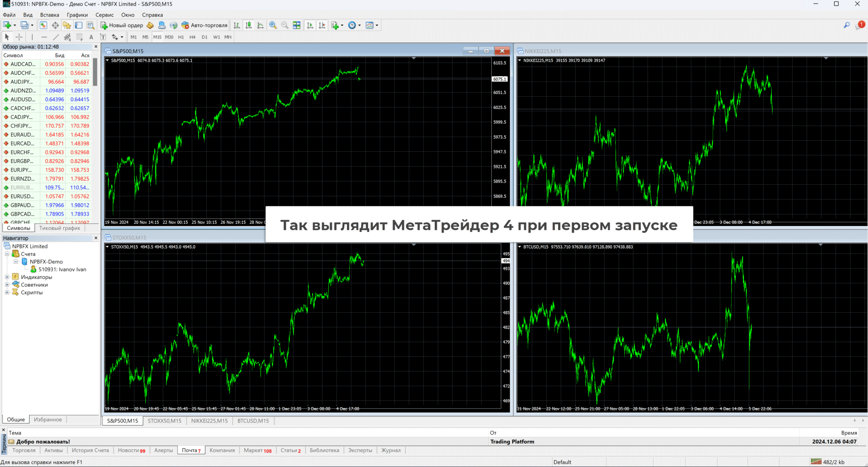Open the Сервис menu
The image size is (868, 467).
104,15
